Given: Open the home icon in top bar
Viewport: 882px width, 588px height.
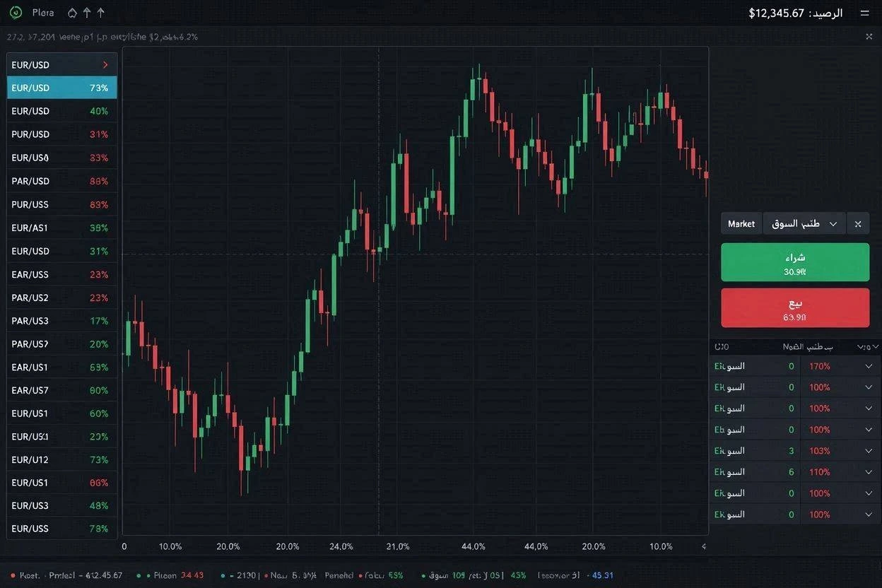Looking at the screenshot, I should pos(72,13).
